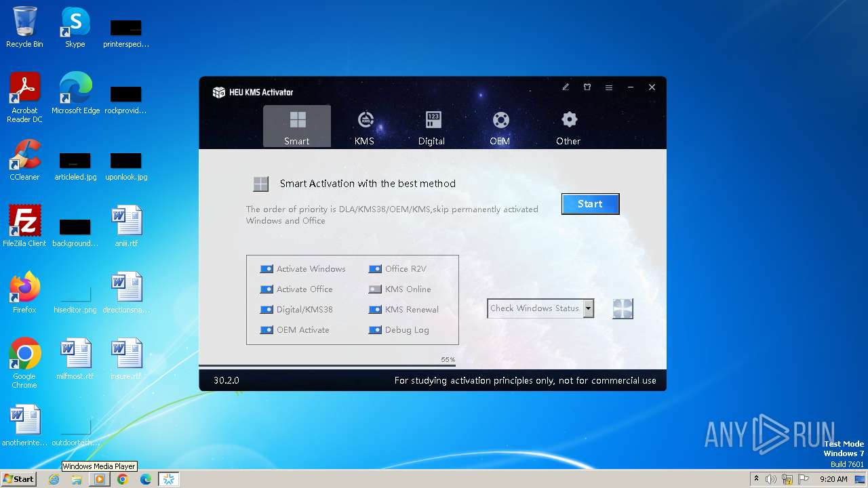The width and height of the screenshot is (868, 488).
Task: Toggle the OEM Activate switch
Action: pyautogui.click(x=267, y=330)
